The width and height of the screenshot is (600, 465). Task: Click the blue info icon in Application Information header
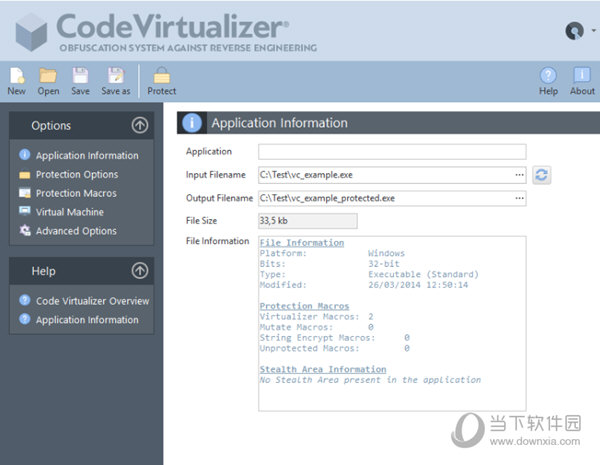point(192,123)
